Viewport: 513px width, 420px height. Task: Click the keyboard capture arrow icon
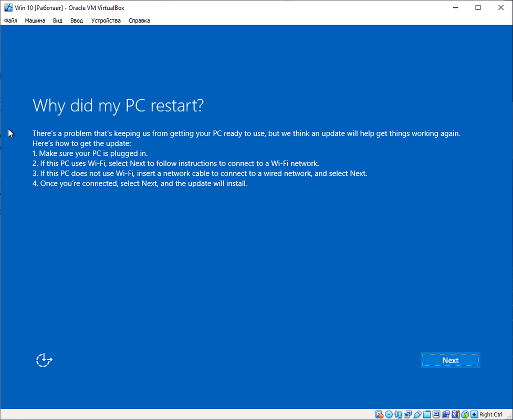(474, 414)
